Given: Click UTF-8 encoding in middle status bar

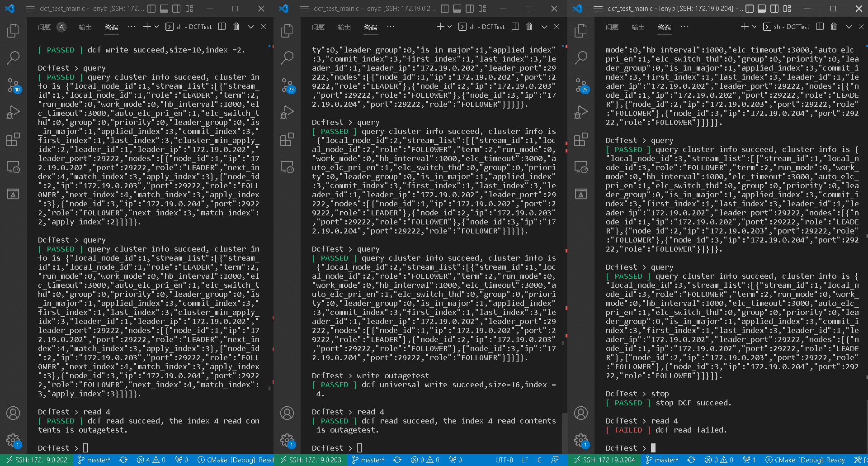Looking at the screenshot, I should tap(504, 460).
